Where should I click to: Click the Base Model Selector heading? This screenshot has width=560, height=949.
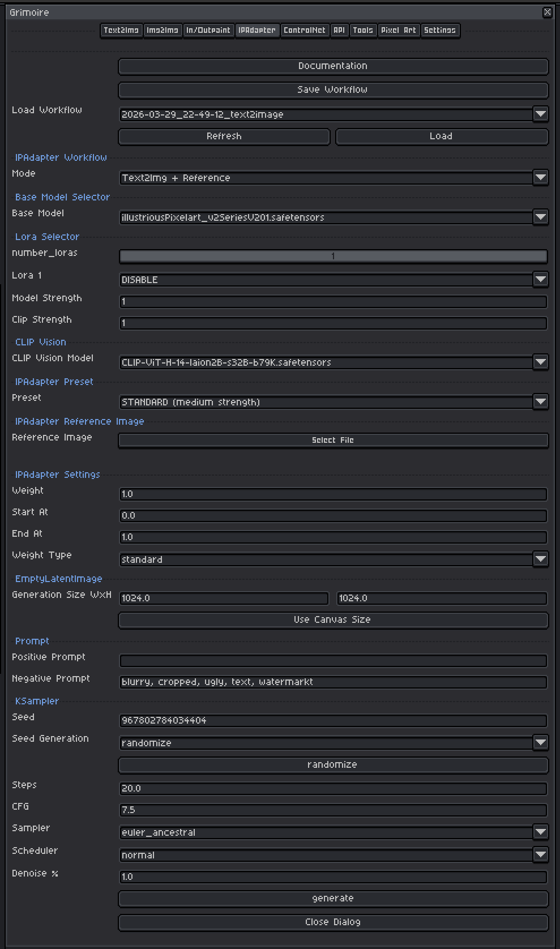62,198
